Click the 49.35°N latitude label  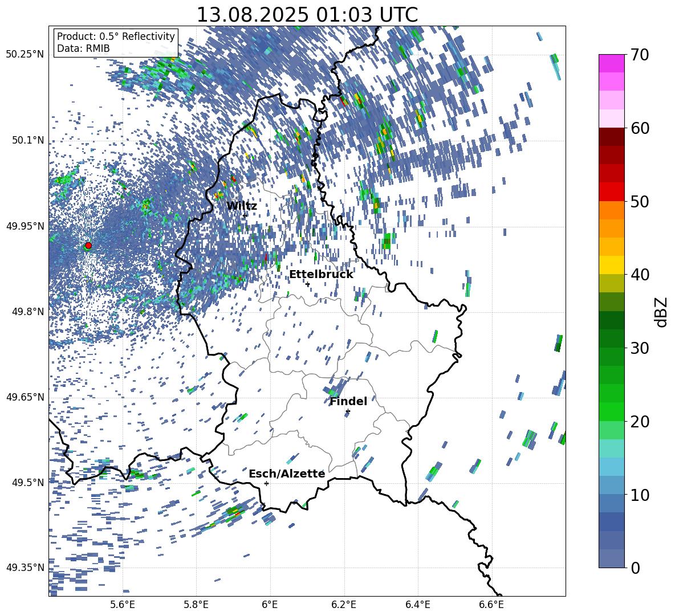(x=25, y=568)
